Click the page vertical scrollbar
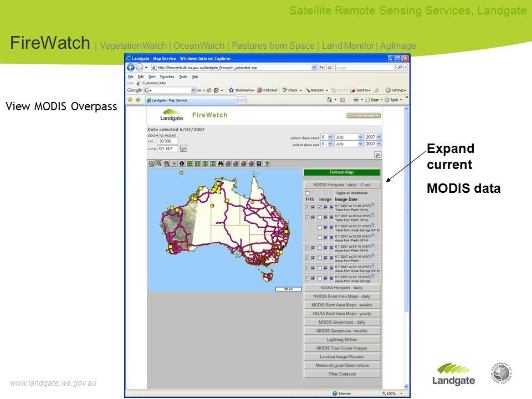Image resolution: width=532 pixels, height=399 pixels. point(406,248)
